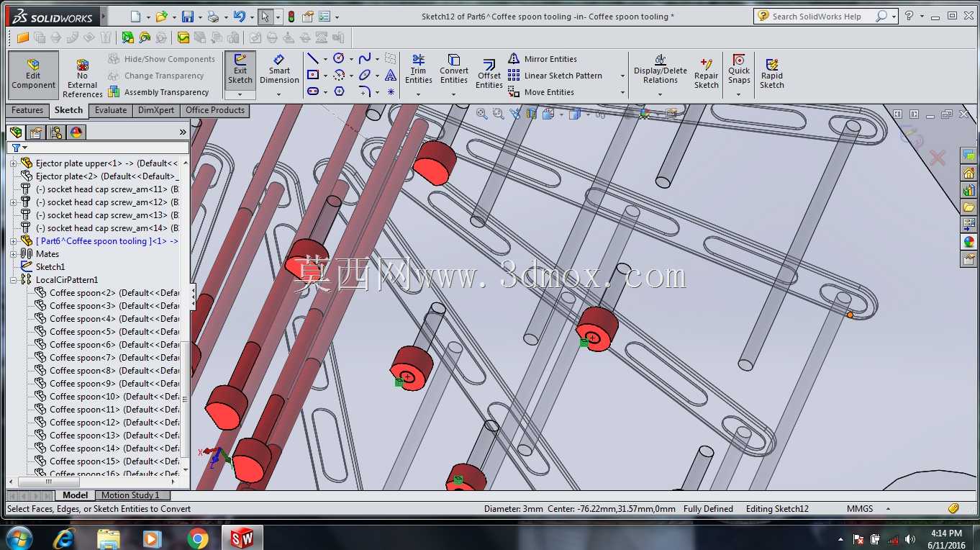The width and height of the screenshot is (980, 550).
Task: Select the Straight Slot tool
Action: pyautogui.click(x=312, y=91)
